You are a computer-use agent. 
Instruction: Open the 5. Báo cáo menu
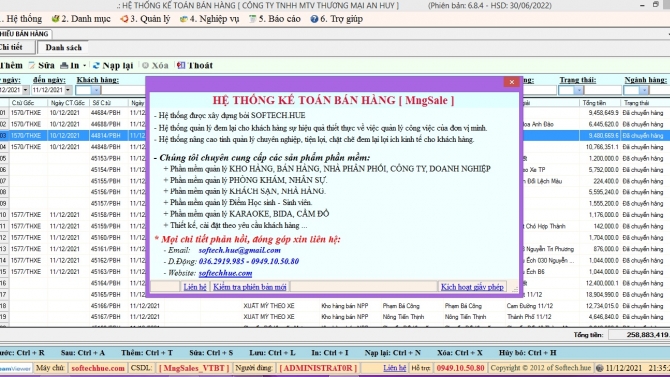tap(275, 19)
